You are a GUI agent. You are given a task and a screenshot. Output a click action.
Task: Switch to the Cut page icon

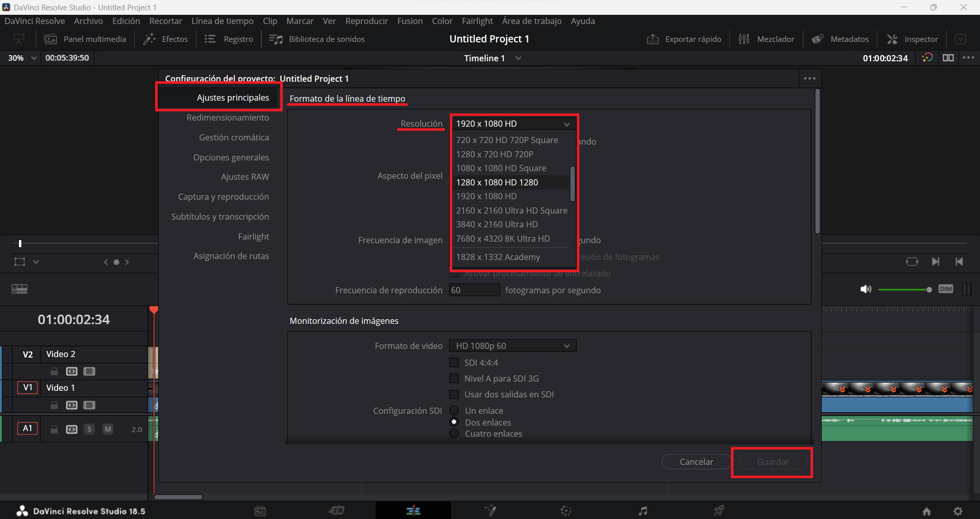(x=337, y=511)
